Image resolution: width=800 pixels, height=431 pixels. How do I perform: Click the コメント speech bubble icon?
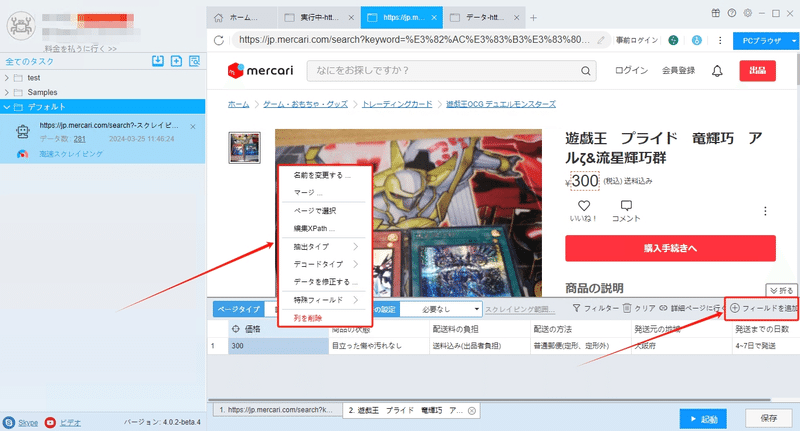(x=626, y=206)
